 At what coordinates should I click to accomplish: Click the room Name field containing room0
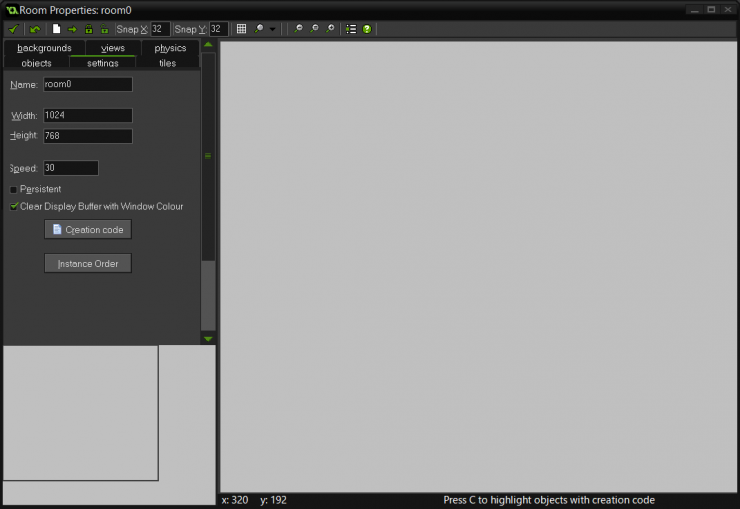click(x=88, y=84)
